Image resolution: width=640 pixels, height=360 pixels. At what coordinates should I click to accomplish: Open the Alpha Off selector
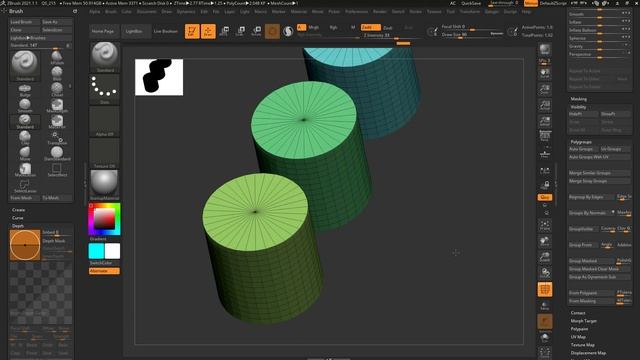coord(104,121)
